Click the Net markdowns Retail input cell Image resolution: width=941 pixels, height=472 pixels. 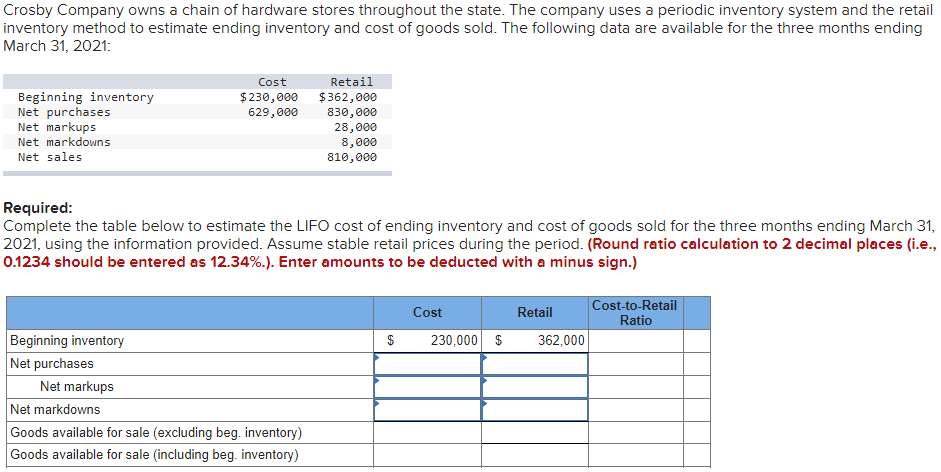point(535,410)
